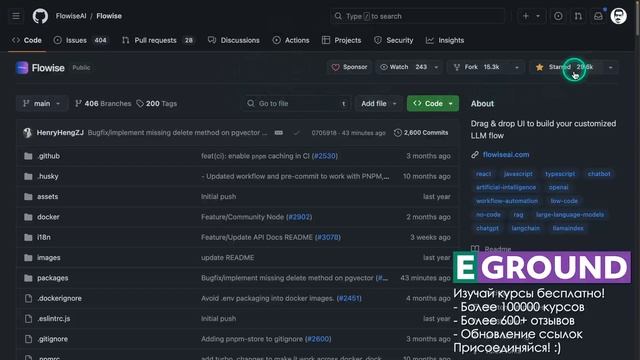The height and width of the screenshot is (360, 640).
Task: Open pull request #2451 link
Action: point(349,298)
